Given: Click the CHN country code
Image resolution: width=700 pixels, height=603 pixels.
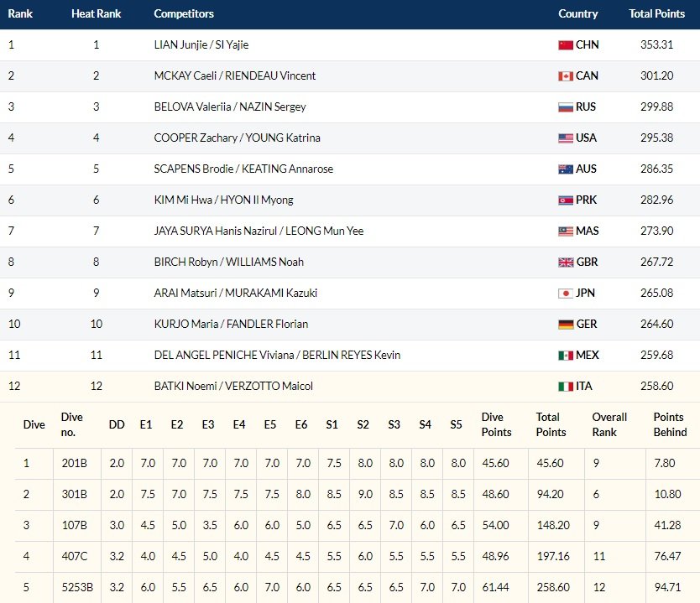Looking at the screenshot, I should coord(587,45).
